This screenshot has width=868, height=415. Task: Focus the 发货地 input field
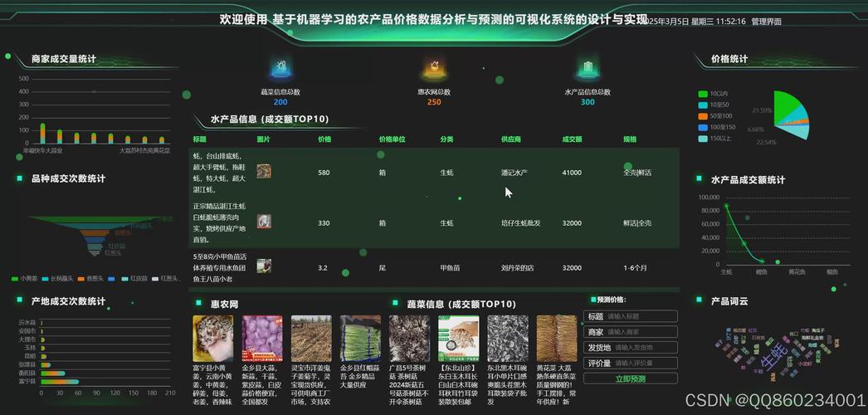pyautogui.click(x=631, y=348)
